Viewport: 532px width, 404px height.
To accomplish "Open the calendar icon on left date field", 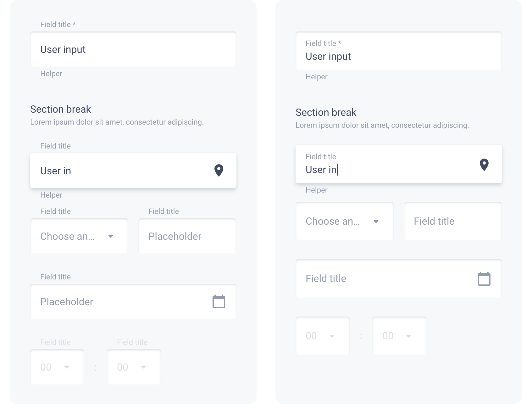I will click(219, 301).
